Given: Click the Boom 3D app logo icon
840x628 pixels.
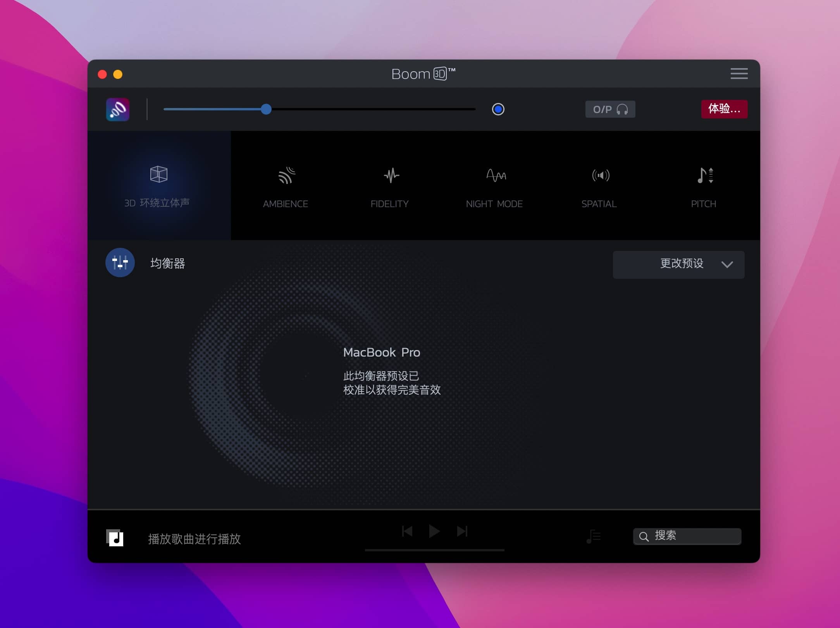Looking at the screenshot, I should (x=118, y=110).
